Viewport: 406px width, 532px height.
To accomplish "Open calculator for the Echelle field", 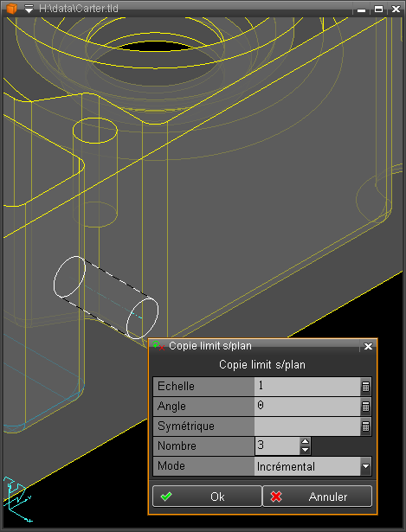I will point(365,387).
